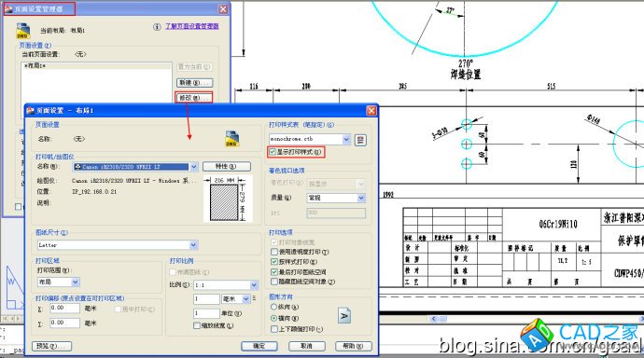This screenshot has height=358, width=644.
Task: Click the 修改 modify button
Action: 194,98
